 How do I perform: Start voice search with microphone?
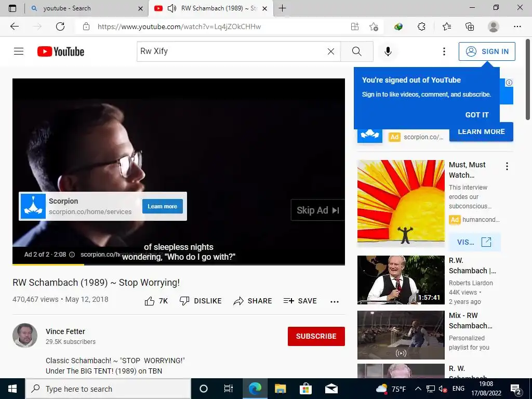coord(388,51)
